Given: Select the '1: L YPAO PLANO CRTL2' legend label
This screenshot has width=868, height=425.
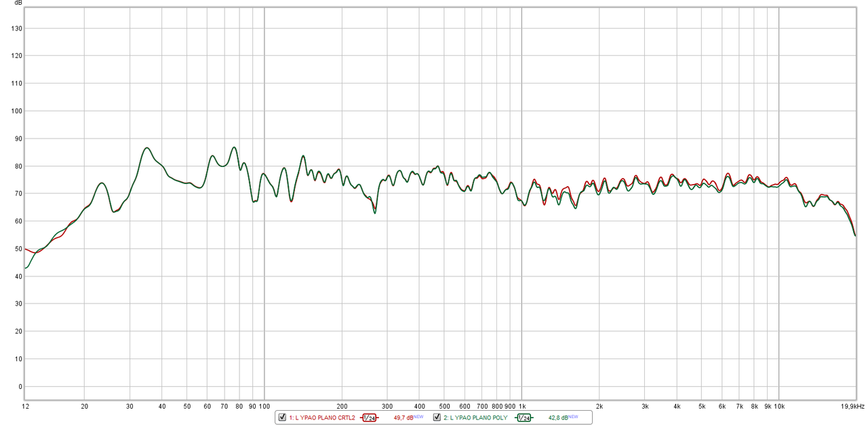Looking at the screenshot, I should pos(322,418).
